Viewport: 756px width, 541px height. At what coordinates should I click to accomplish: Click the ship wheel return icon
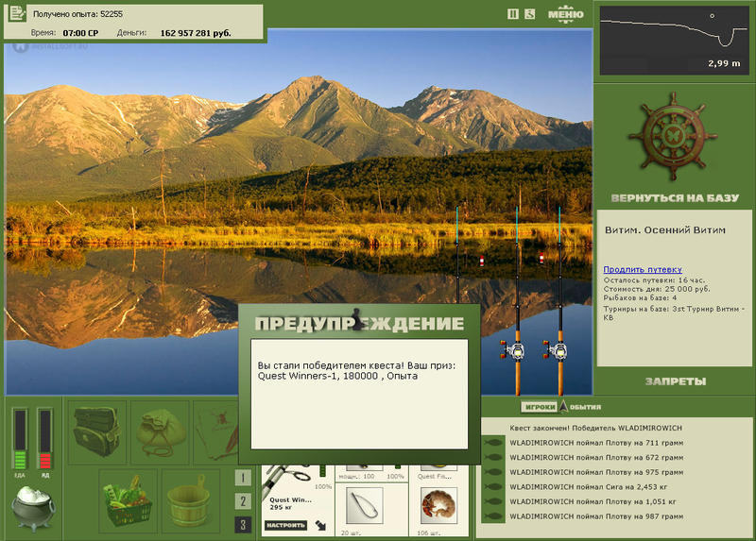(x=673, y=137)
